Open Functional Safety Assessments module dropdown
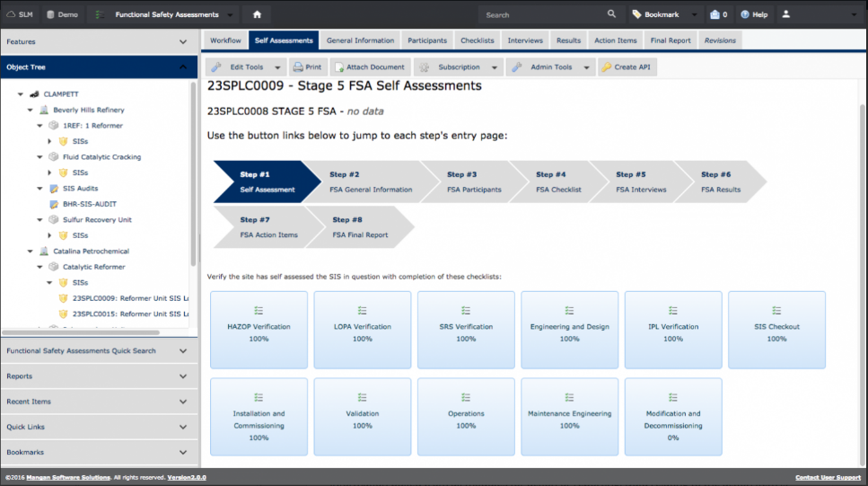This screenshot has height=486, width=868. (230, 15)
